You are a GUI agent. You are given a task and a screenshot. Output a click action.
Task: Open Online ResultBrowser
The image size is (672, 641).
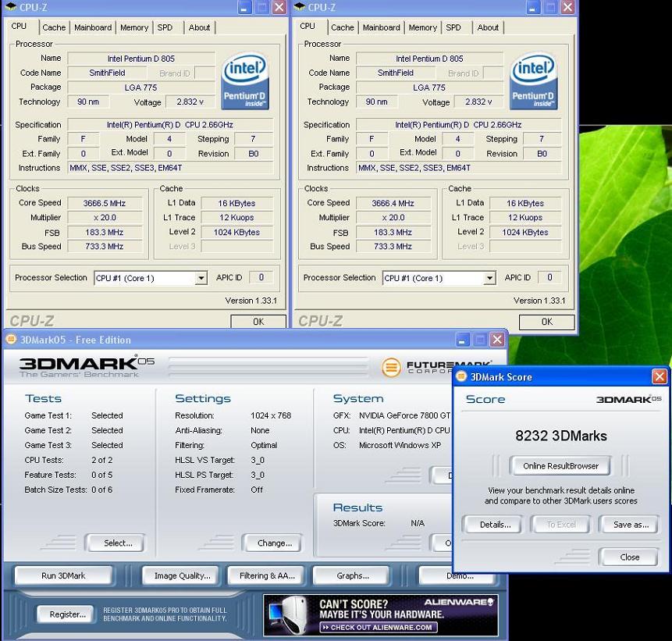click(560, 466)
